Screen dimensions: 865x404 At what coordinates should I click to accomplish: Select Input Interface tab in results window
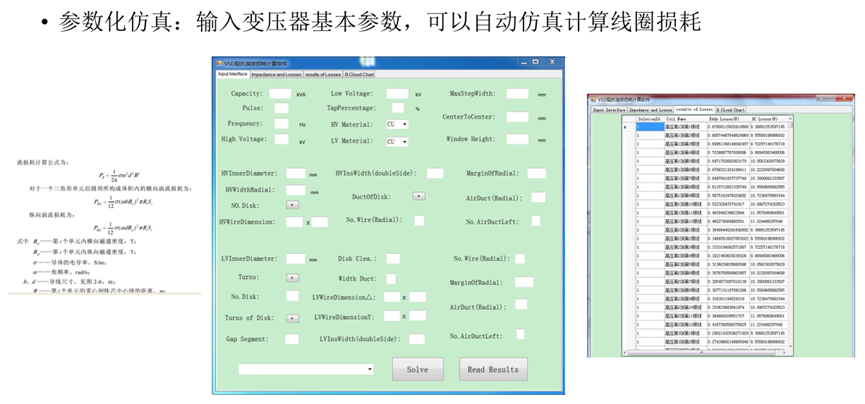pyautogui.click(x=608, y=110)
